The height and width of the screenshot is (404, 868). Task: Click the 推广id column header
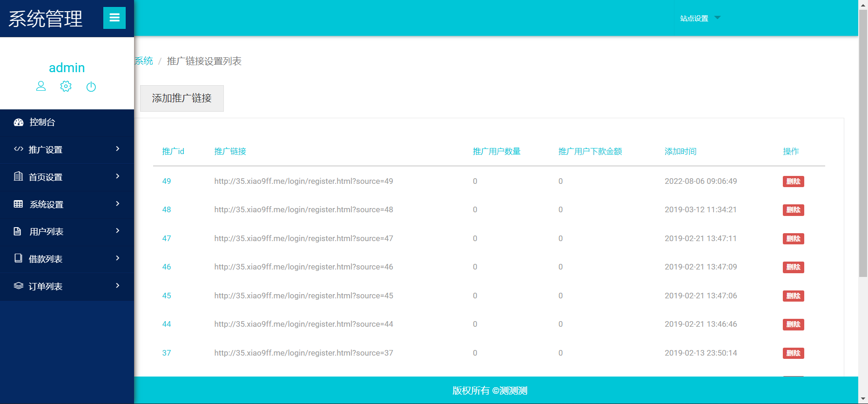[x=173, y=151]
